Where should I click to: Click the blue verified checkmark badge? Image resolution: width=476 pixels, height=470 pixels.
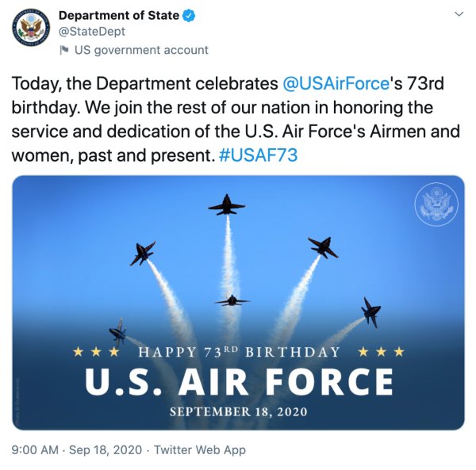coord(190,15)
